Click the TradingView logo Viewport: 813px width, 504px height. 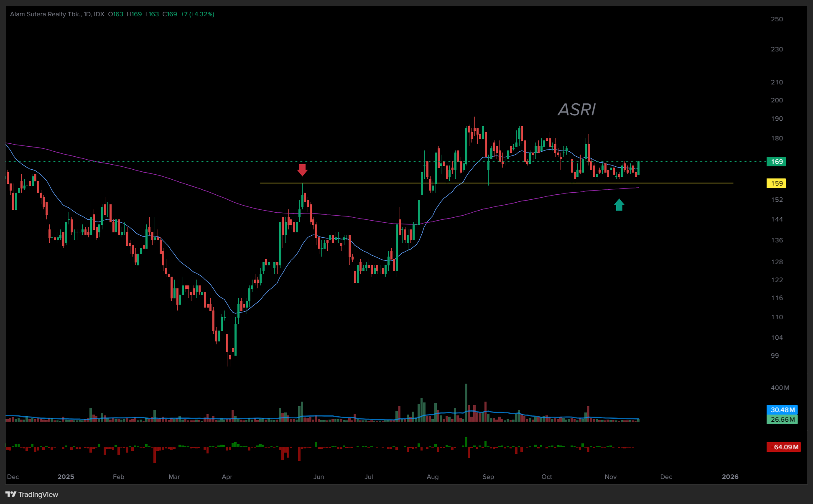32,494
